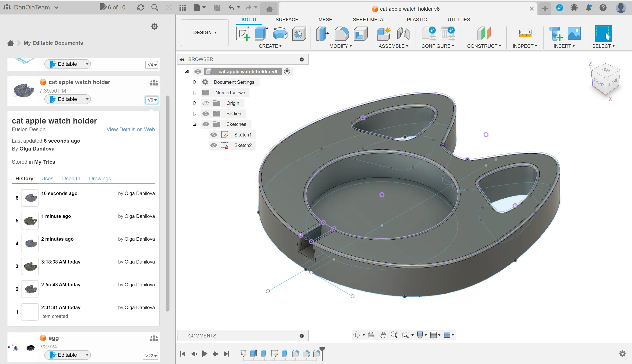The image size is (632, 364).
Task: Click the Measure tool
Action: click(525, 34)
